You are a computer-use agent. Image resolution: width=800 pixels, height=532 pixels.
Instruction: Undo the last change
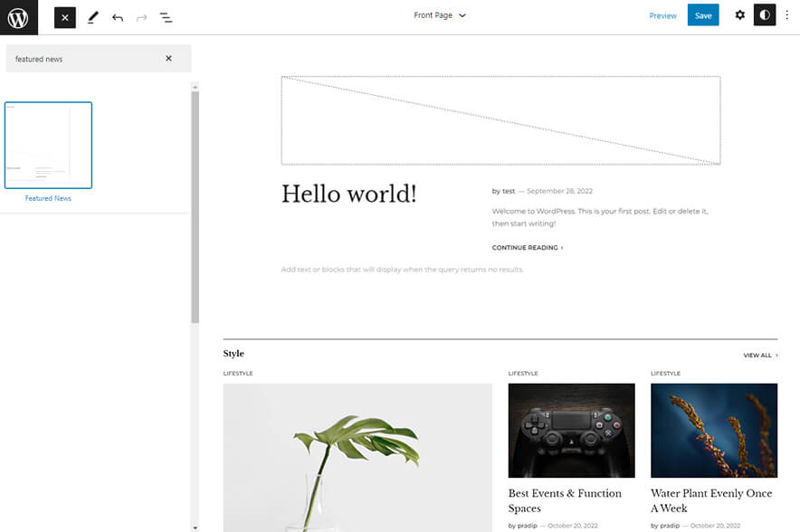coord(118,17)
